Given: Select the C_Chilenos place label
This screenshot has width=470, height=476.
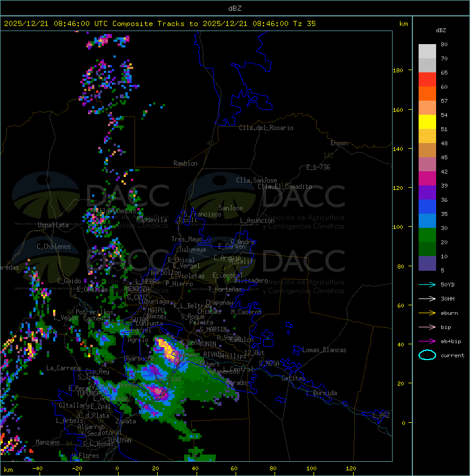Looking at the screenshot, I should coord(54,246).
